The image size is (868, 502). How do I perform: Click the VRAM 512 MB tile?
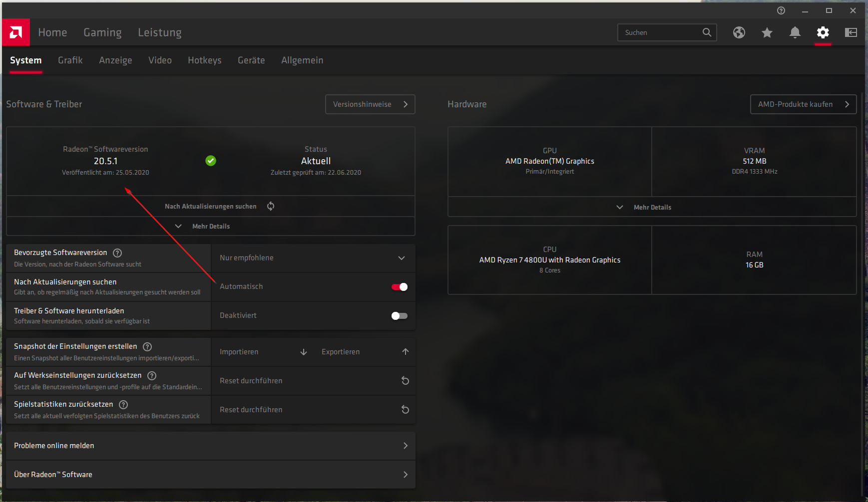click(x=754, y=161)
